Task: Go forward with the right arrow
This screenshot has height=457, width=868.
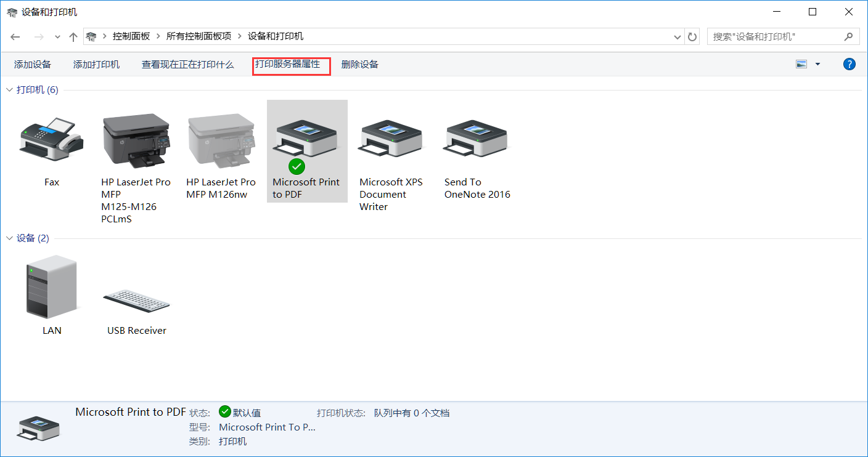Action: point(39,37)
